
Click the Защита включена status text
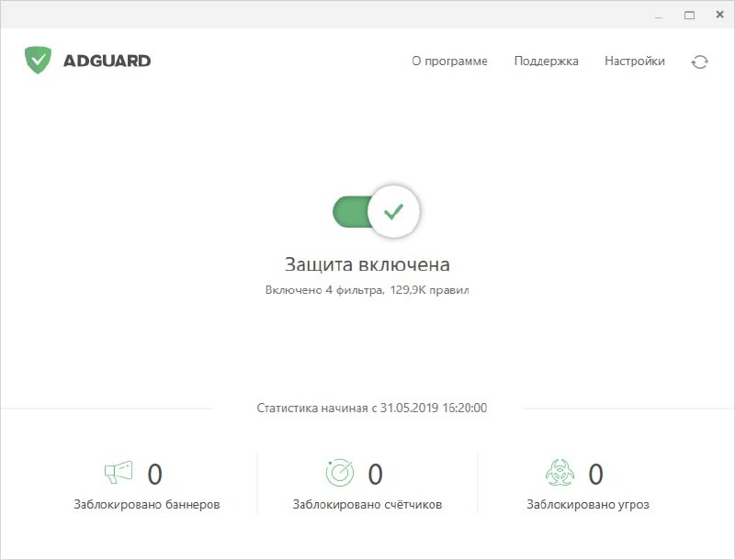[367, 264]
